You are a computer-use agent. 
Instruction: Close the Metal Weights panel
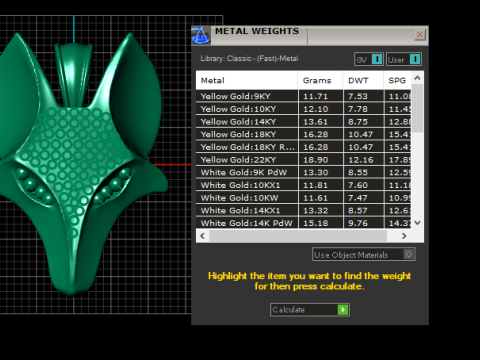(x=420, y=34)
